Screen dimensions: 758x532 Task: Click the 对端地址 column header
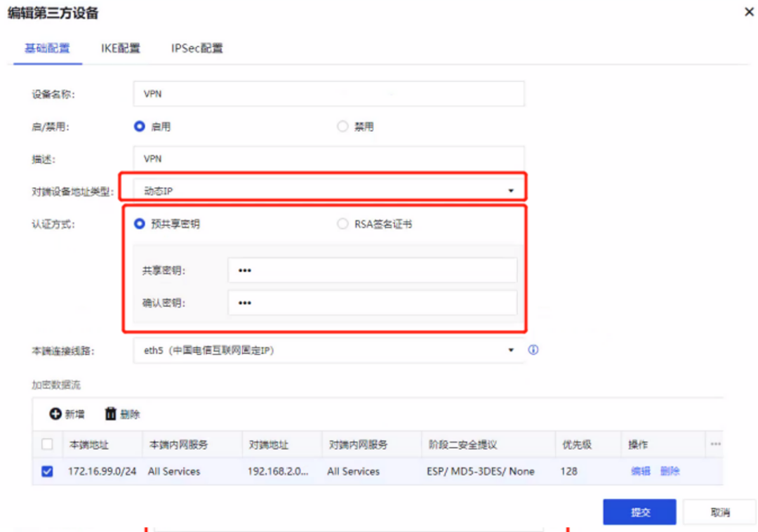pyautogui.click(x=268, y=444)
